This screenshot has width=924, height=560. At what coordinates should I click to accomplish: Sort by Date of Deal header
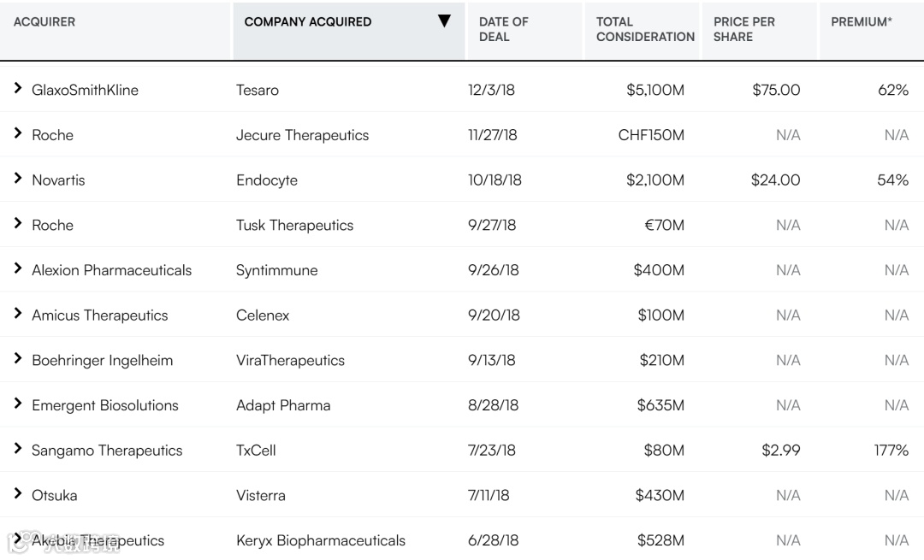[504, 29]
